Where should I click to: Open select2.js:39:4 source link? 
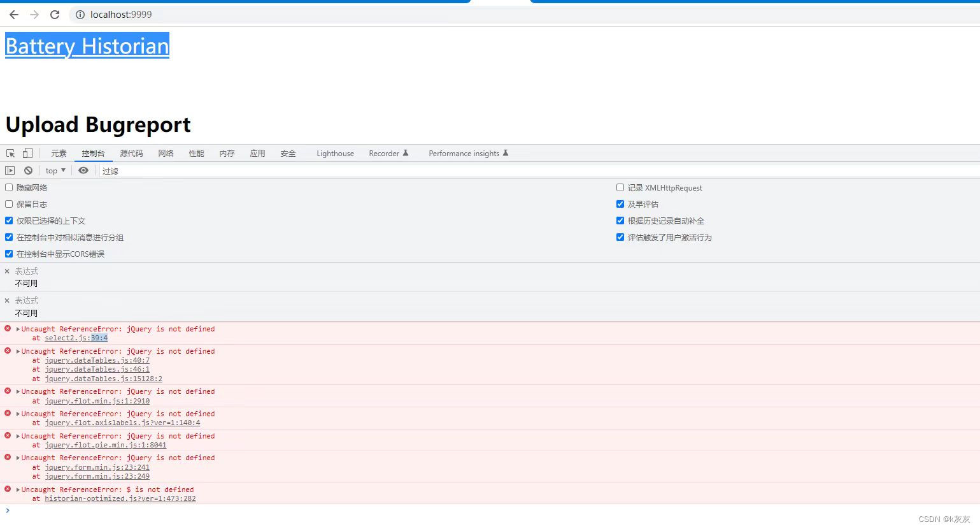click(76, 338)
